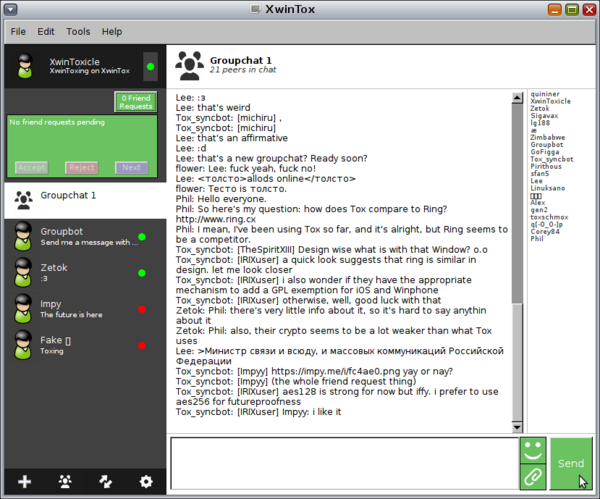Viewport: 600px width, 499px height.
Task: Click the Fake contact's avatar
Action: pyautogui.click(x=23, y=344)
